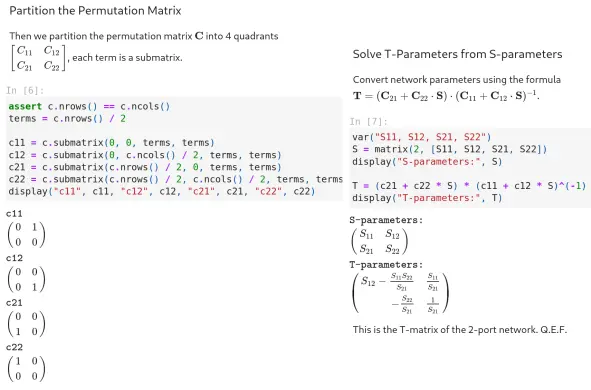Viewport: 591px width, 390px height.
Task: Click the c22 = c.submatrix code line
Action: coord(176,179)
